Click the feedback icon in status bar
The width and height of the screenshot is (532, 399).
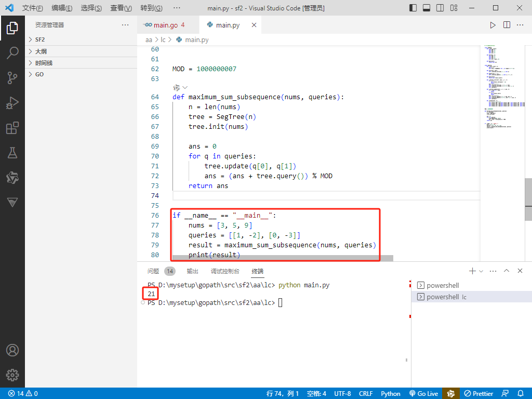(x=505, y=393)
